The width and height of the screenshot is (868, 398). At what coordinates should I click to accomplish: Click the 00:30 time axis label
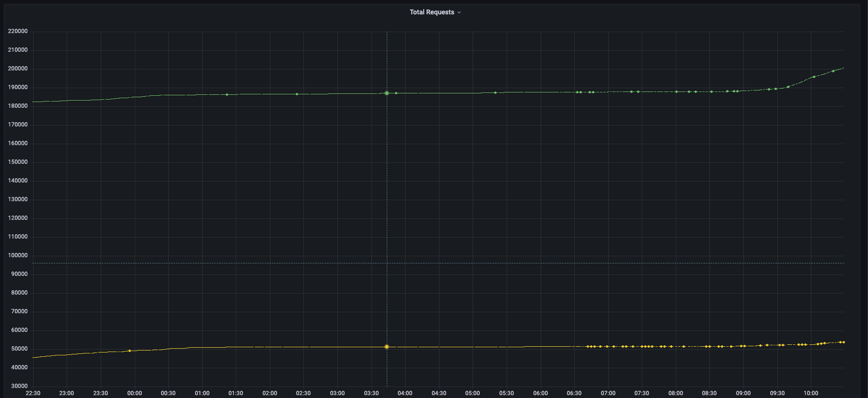pos(168,393)
